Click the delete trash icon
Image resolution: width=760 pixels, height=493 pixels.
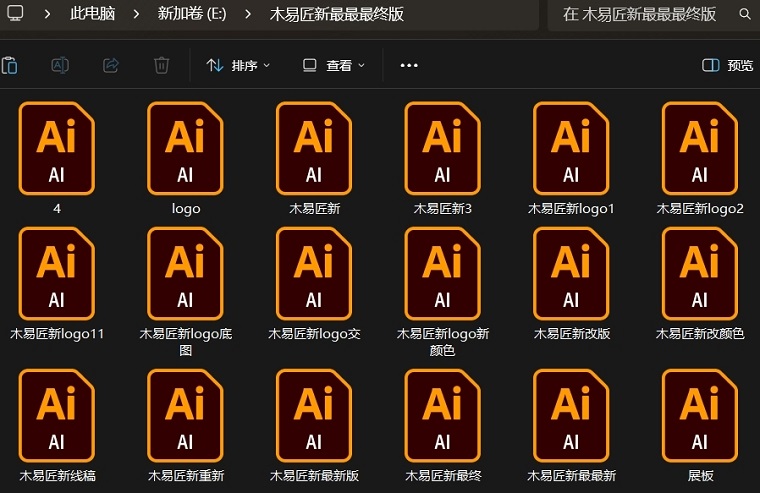coord(161,65)
